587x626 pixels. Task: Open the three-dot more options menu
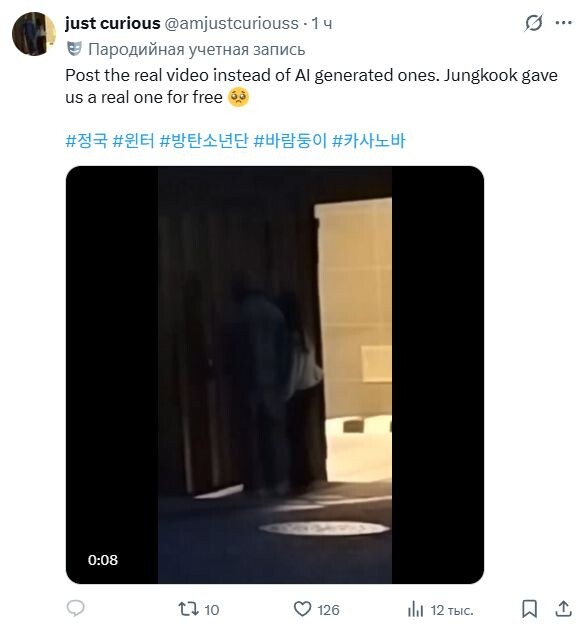[563, 23]
